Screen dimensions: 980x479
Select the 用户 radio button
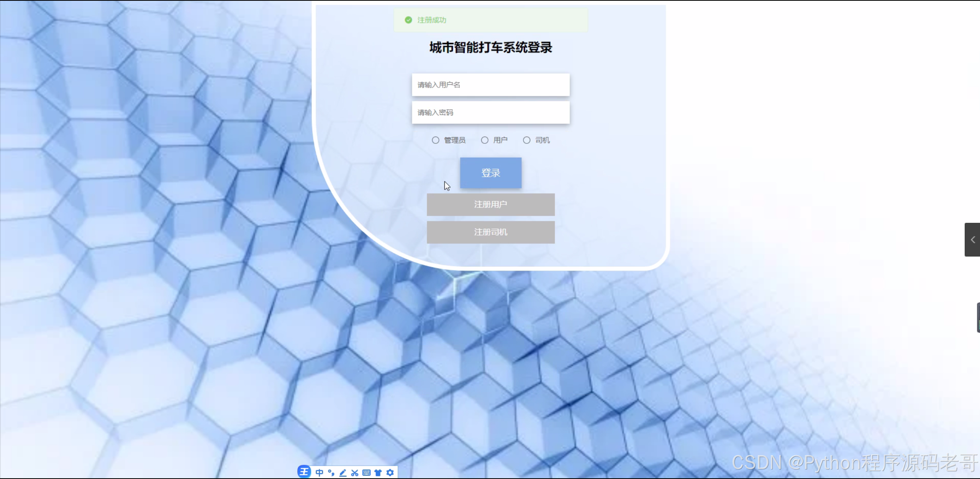pyautogui.click(x=485, y=140)
